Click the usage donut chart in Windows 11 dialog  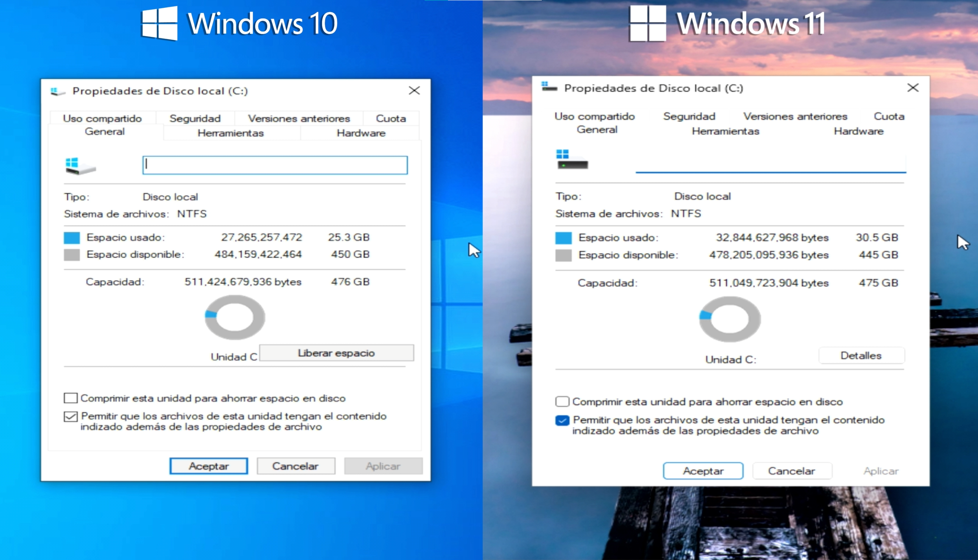click(730, 319)
